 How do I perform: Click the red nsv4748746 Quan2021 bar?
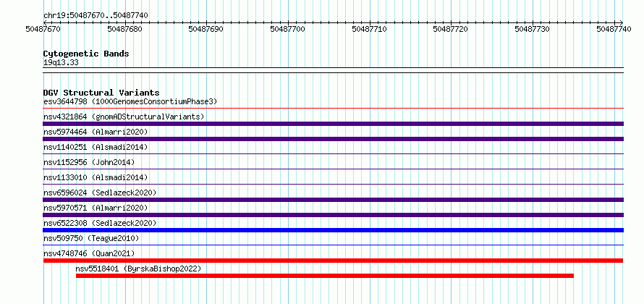pyautogui.click(x=333, y=261)
